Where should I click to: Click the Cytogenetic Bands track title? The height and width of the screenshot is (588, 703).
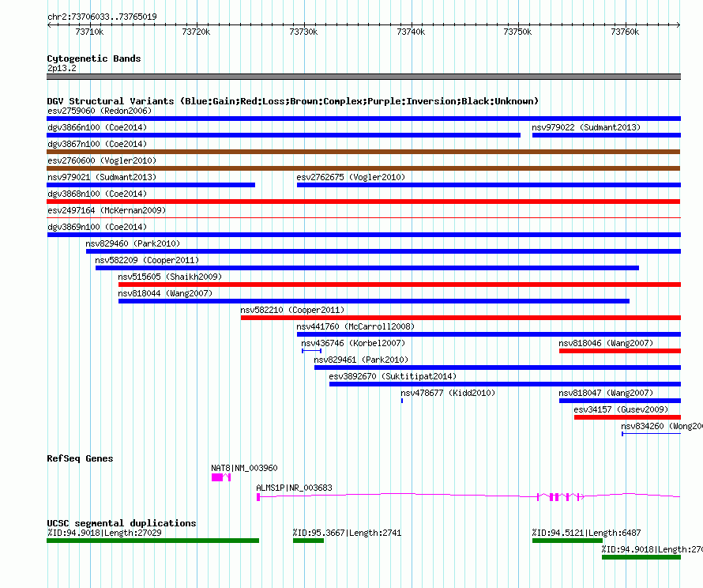coord(94,58)
